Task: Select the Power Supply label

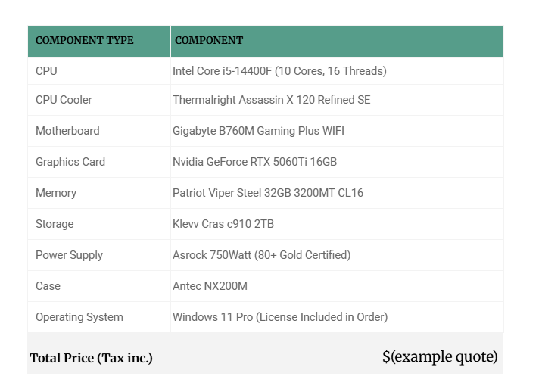Action: (69, 255)
